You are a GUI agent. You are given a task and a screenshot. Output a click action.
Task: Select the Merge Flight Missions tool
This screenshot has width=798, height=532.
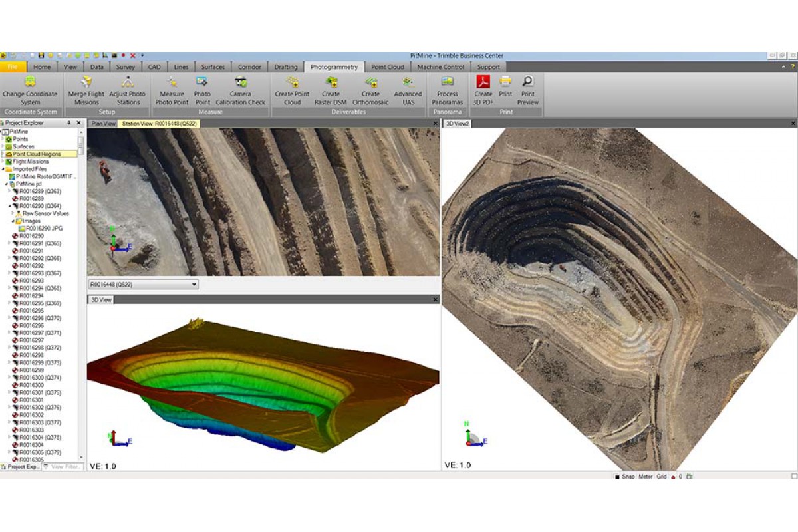86,82
